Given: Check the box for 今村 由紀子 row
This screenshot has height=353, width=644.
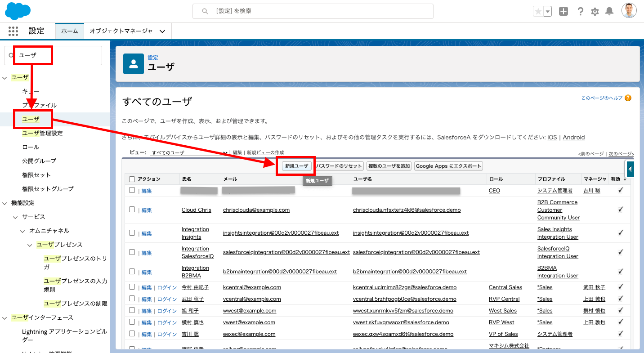Looking at the screenshot, I should [132, 287].
